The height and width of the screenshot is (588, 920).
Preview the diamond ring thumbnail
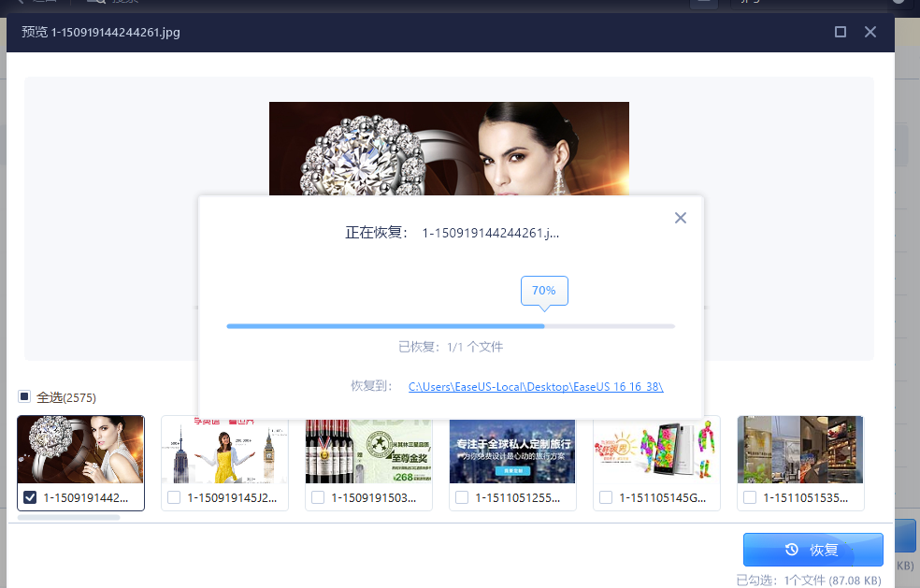pyautogui.click(x=81, y=450)
